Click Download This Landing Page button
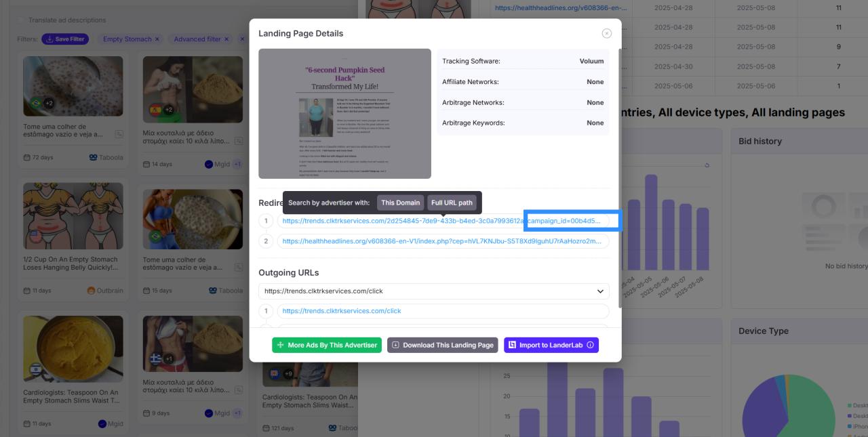 point(442,345)
